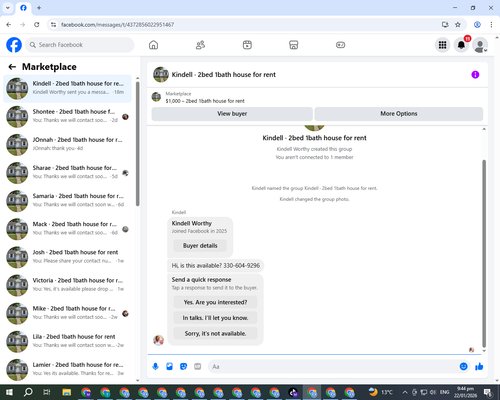Click the View buyer button

232,114
